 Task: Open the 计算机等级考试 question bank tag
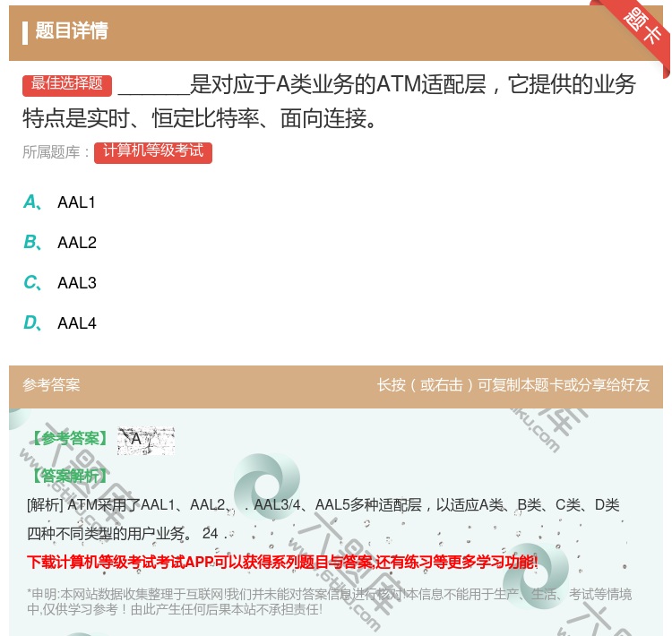pos(153,152)
